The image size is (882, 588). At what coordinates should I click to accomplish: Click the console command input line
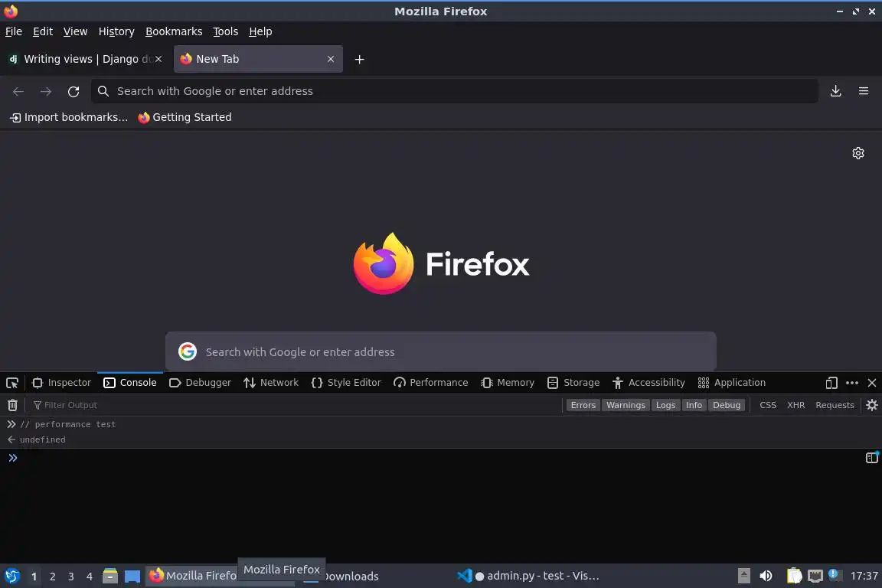click(442, 458)
